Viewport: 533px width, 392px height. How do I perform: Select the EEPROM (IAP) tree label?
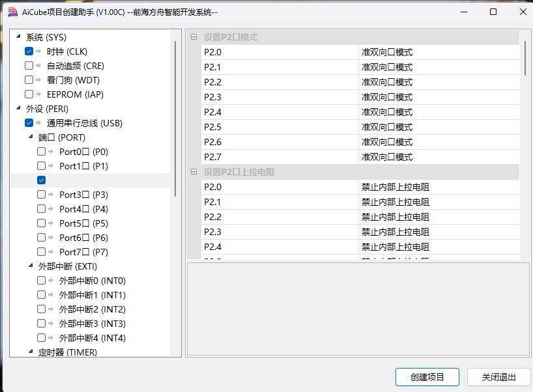tap(75, 94)
